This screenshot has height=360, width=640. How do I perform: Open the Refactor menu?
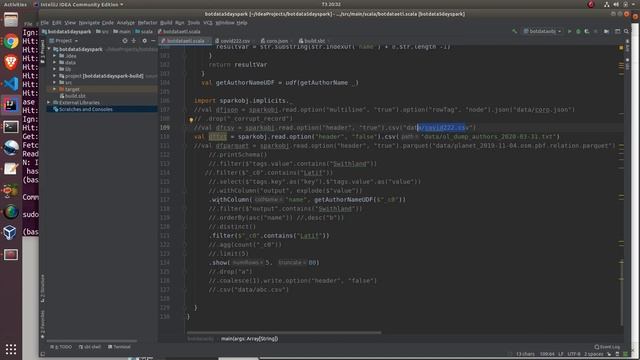147,23
